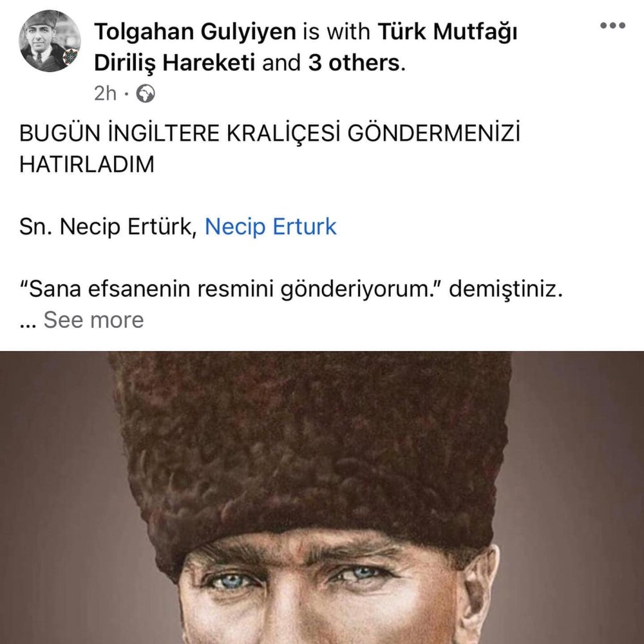Open the tagged Türk Mutfağı page
Image resolution: width=644 pixels, height=644 pixels.
coord(448,32)
